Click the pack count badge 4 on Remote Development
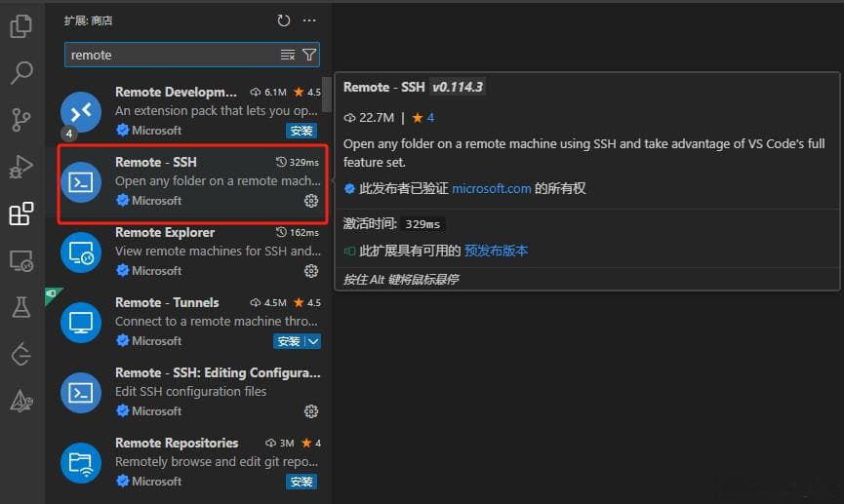 pyautogui.click(x=69, y=133)
